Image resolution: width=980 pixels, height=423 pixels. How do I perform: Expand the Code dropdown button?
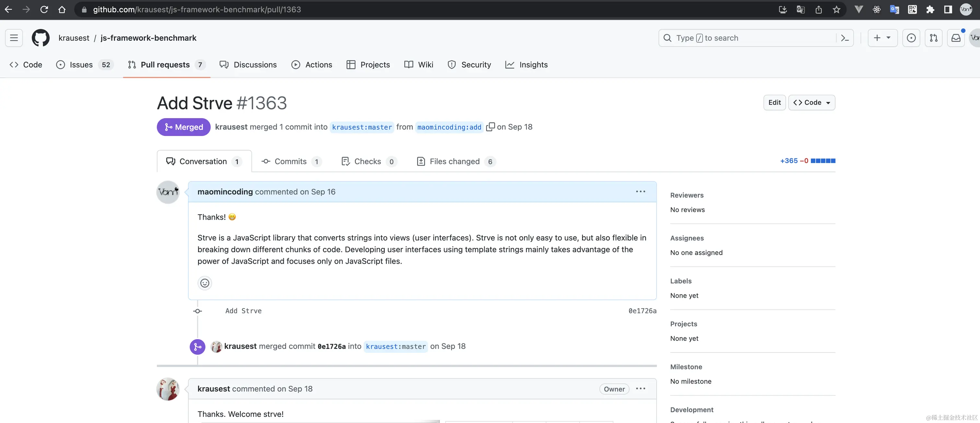pyautogui.click(x=811, y=103)
